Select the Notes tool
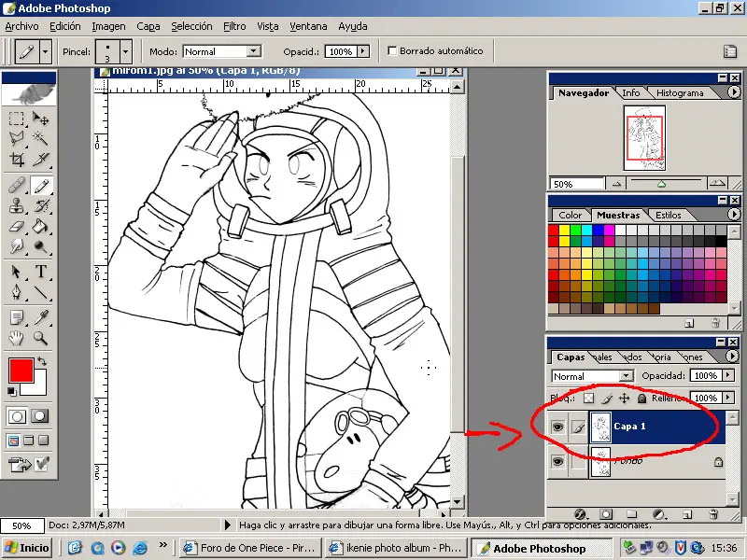This screenshot has height=560, width=747. pos(16,317)
